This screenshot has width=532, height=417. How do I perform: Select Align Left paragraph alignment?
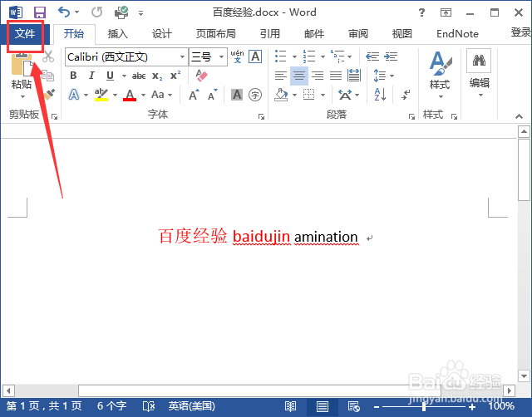pos(281,76)
